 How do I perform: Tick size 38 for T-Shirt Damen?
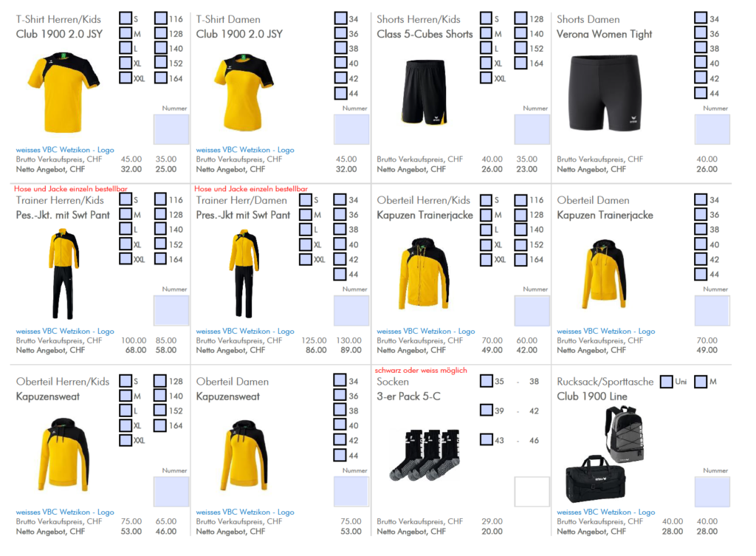pyautogui.click(x=340, y=48)
